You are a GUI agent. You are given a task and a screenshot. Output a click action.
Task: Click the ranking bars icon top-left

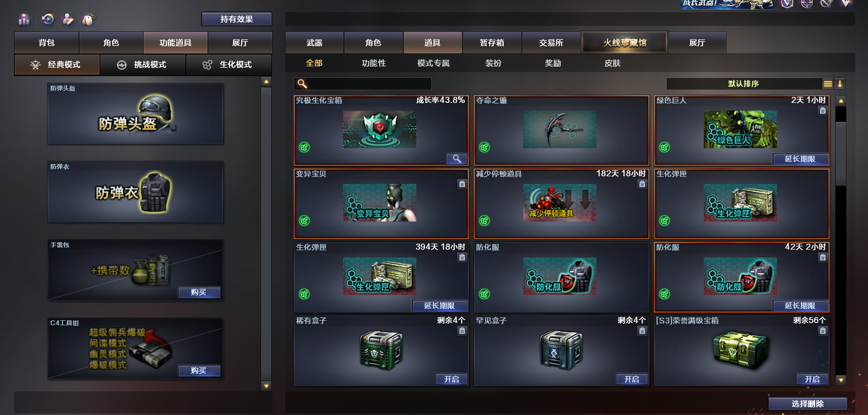tap(24, 19)
